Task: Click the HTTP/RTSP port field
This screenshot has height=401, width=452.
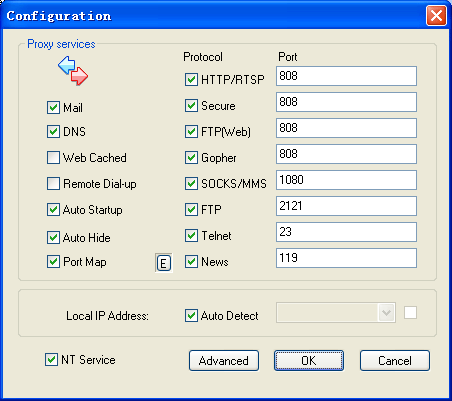Action: pos(346,76)
